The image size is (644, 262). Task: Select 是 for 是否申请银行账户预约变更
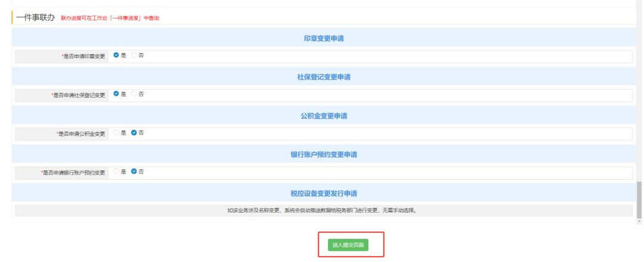pyautogui.click(x=116, y=171)
